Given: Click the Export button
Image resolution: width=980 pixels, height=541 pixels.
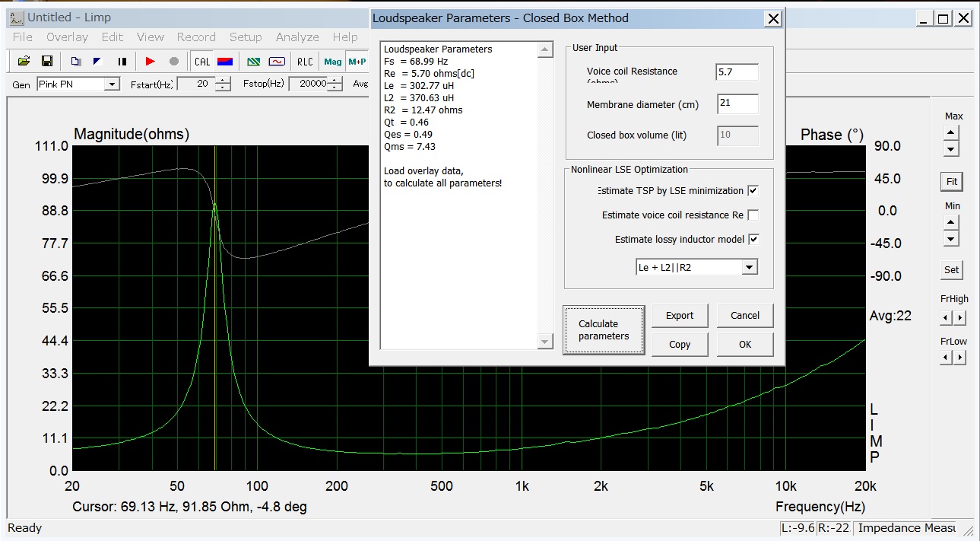Looking at the screenshot, I should click(680, 316).
